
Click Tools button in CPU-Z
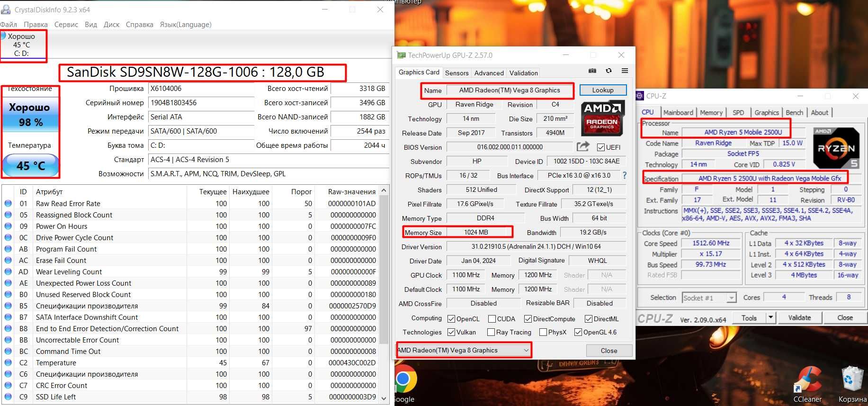point(749,317)
